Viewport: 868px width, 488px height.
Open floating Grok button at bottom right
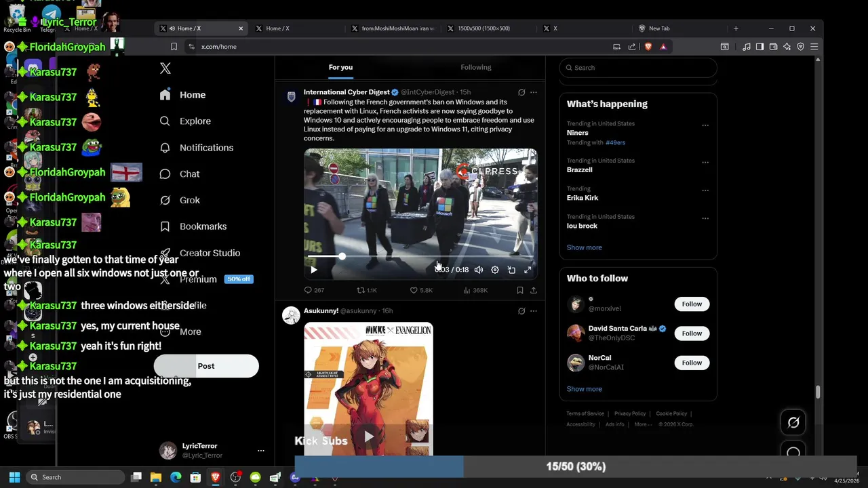pyautogui.click(x=793, y=423)
